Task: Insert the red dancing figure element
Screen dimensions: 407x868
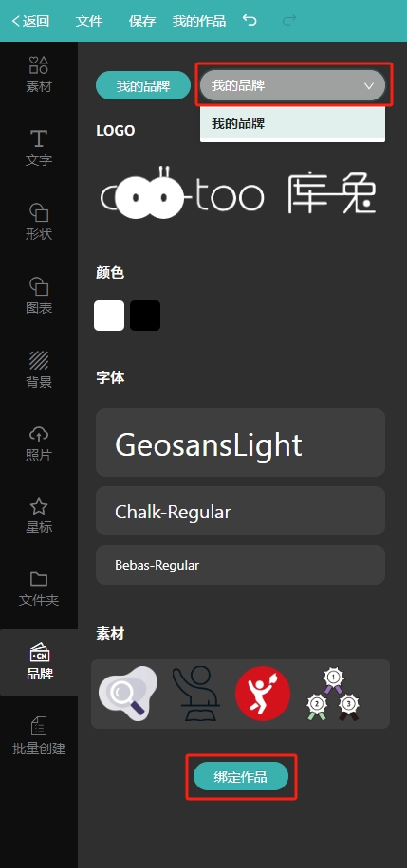Action: tap(263, 693)
